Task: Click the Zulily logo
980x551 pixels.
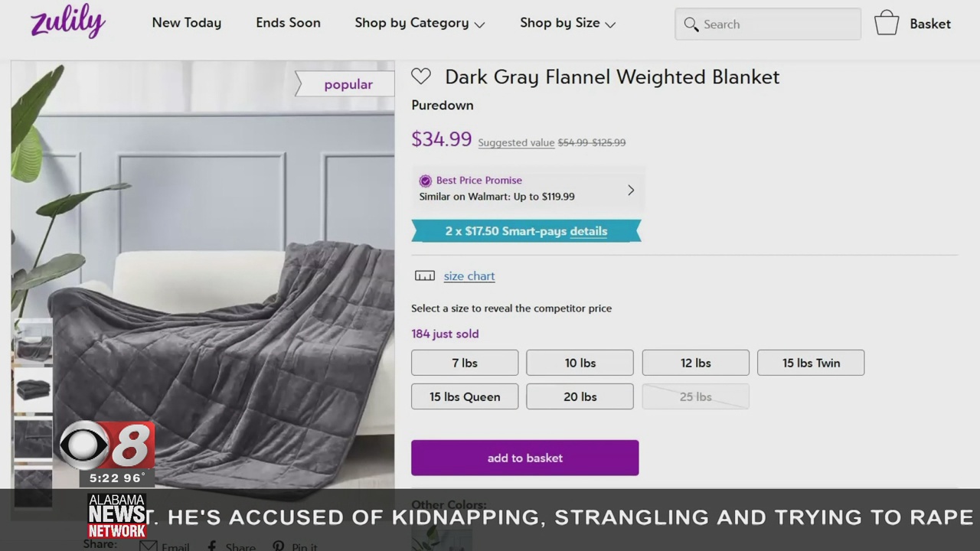Action: coord(67,21)
